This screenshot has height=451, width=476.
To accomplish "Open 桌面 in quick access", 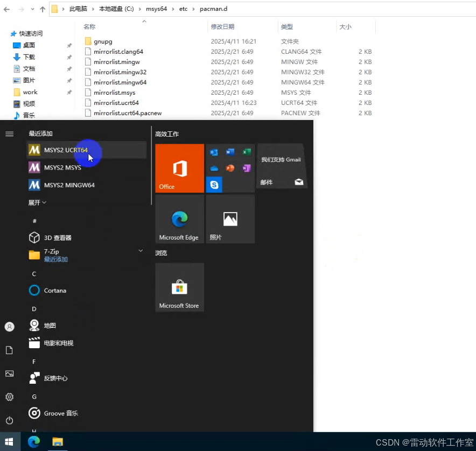I will click(x=29, y=45).
